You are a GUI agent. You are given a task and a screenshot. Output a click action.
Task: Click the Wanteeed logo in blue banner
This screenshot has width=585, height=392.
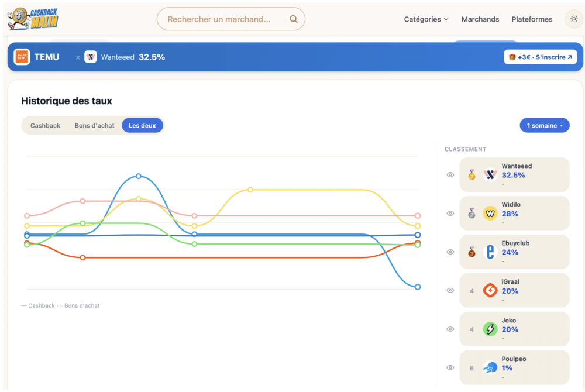[90, 57]
